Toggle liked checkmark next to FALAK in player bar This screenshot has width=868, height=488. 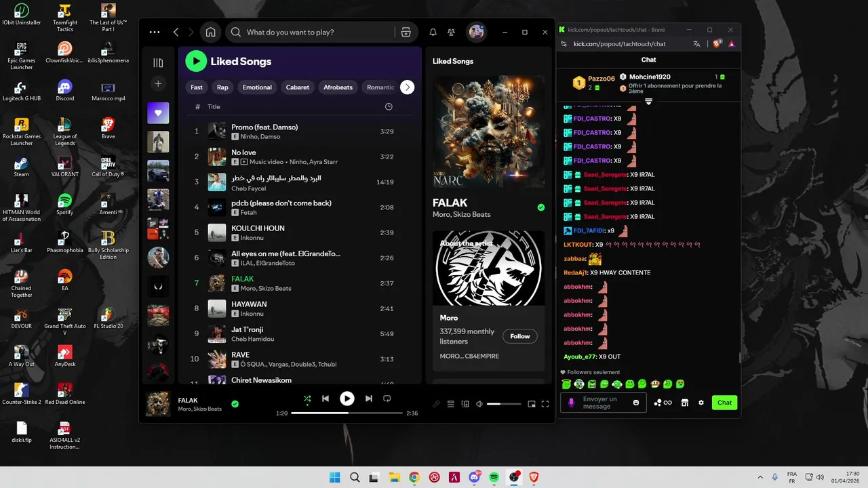[235, 404]
